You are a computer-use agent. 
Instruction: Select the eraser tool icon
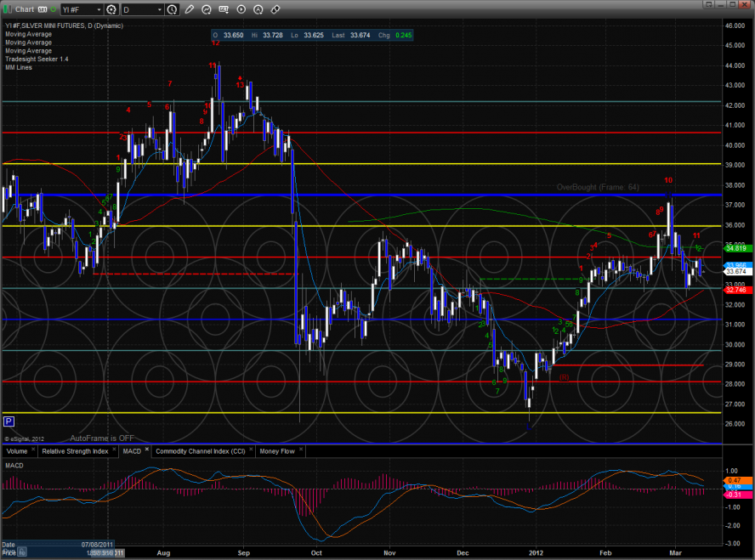pyautogui.click(x=275, y=9)
